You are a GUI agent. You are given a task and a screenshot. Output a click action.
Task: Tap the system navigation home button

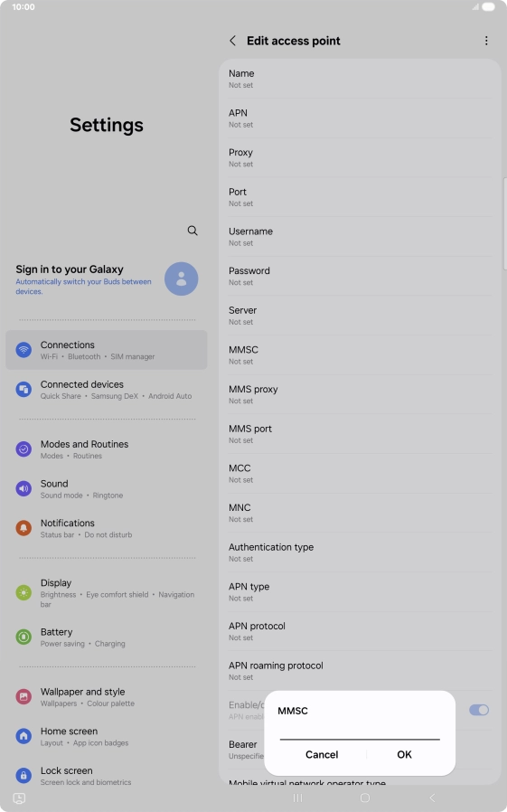coord(365,798)
